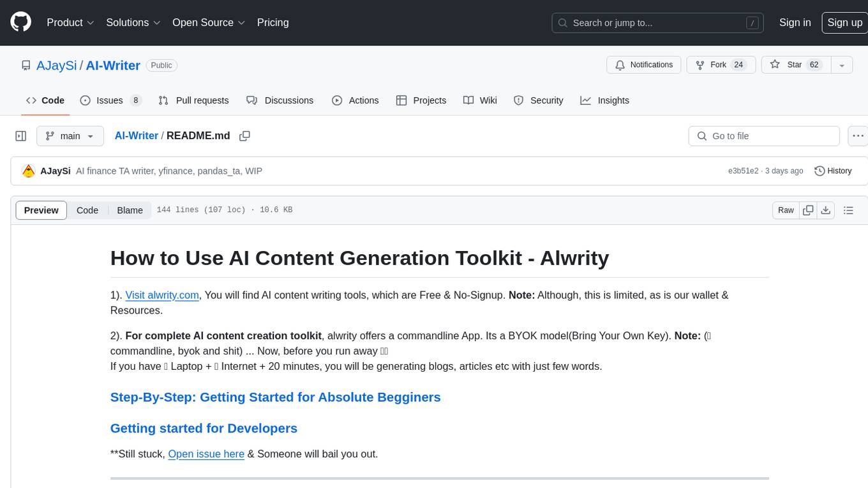Open the Wiki tab
This screenshot has height=488, width=868.
point(480,100)
